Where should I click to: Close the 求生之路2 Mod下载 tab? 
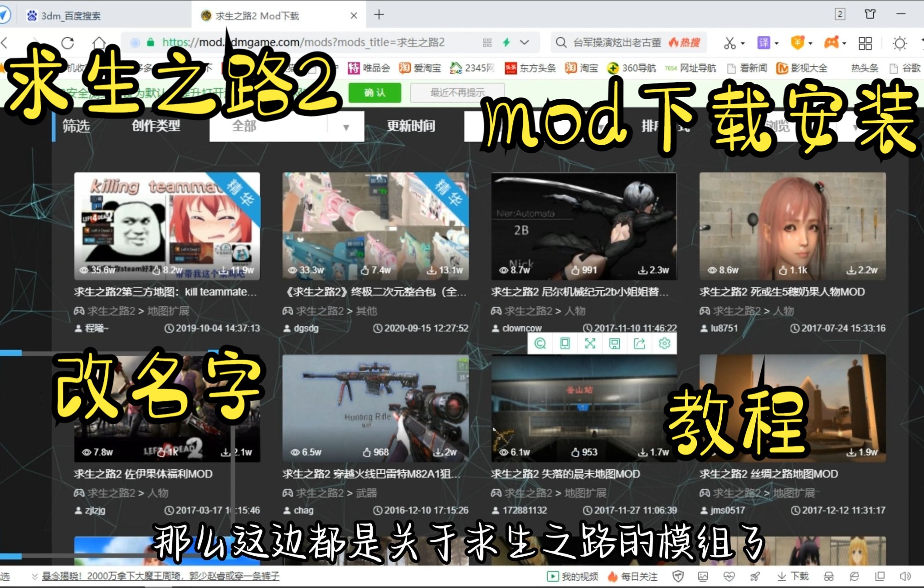354,15
